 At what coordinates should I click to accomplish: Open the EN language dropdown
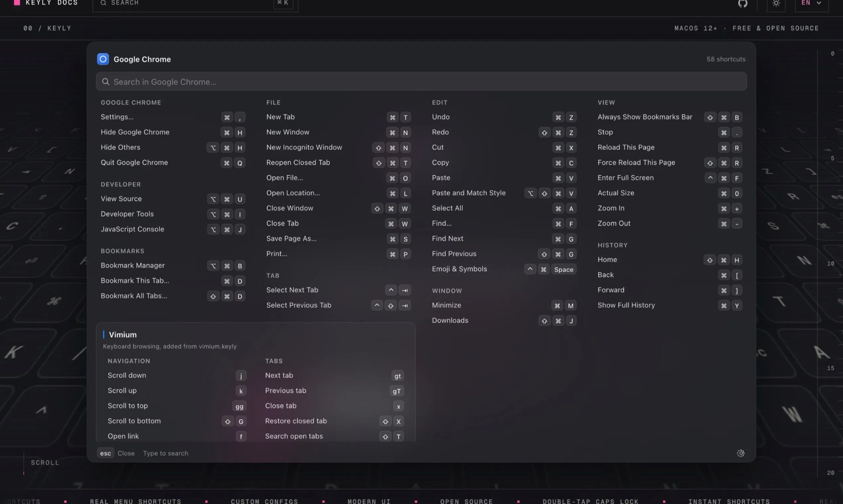pos(811,3)
